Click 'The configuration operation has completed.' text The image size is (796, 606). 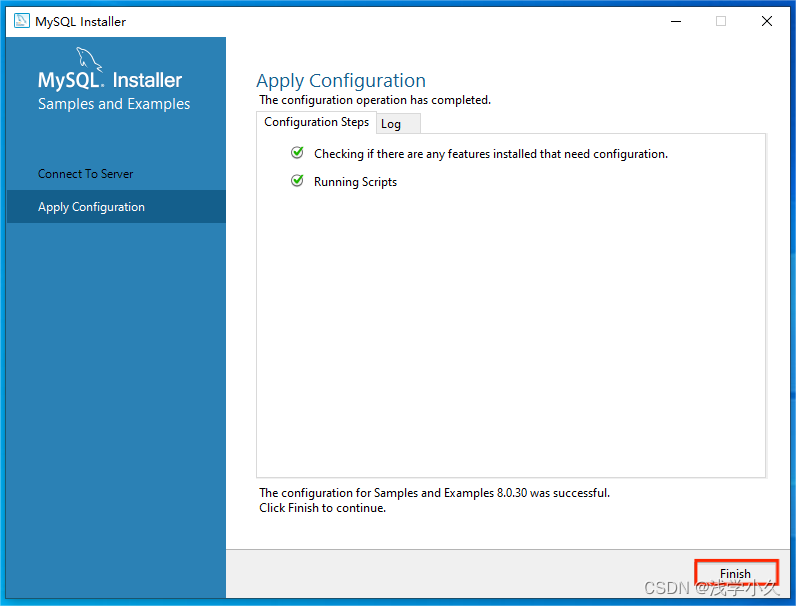[x=375, y=100]
